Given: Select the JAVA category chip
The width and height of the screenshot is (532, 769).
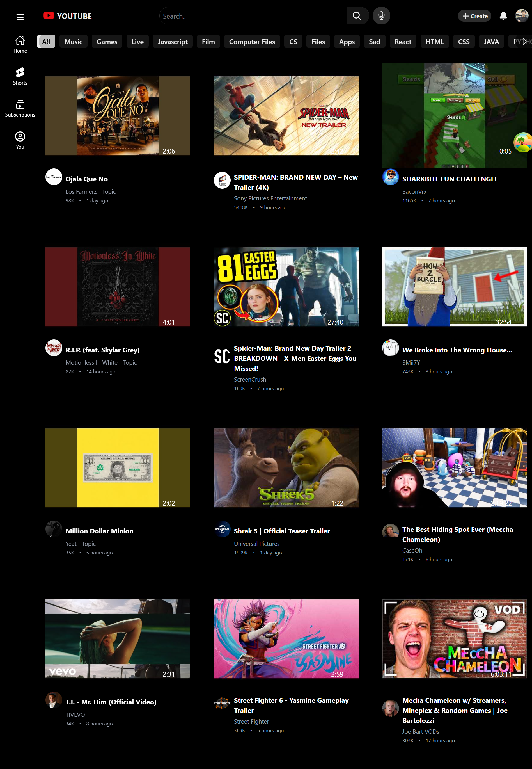Looking at the screenshot, I should tap(491, 42).
